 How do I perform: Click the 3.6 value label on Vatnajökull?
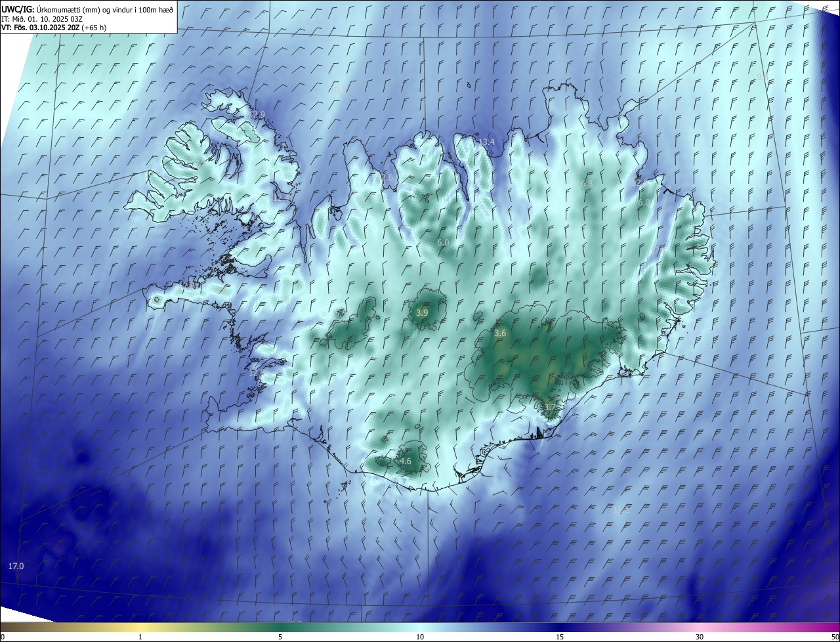(500, 333)
